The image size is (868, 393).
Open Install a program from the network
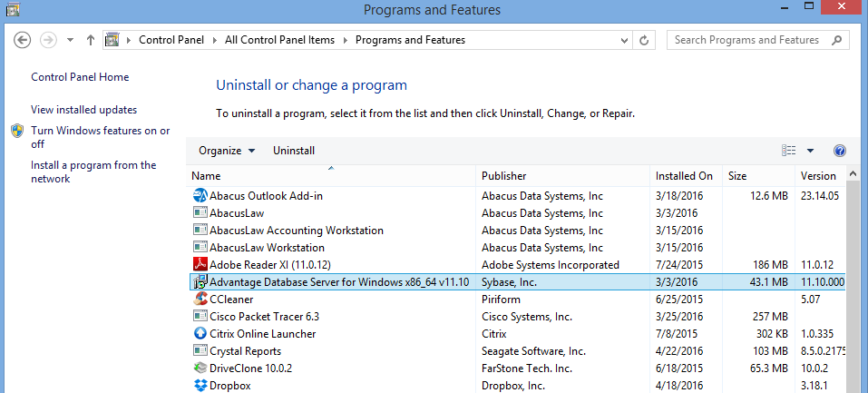click(x=93, y=172)
